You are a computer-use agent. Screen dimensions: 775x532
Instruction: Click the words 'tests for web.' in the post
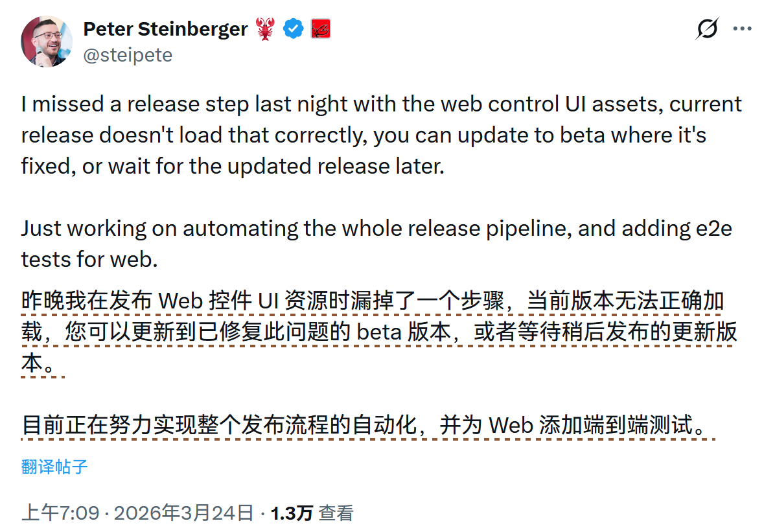(89, 259)
